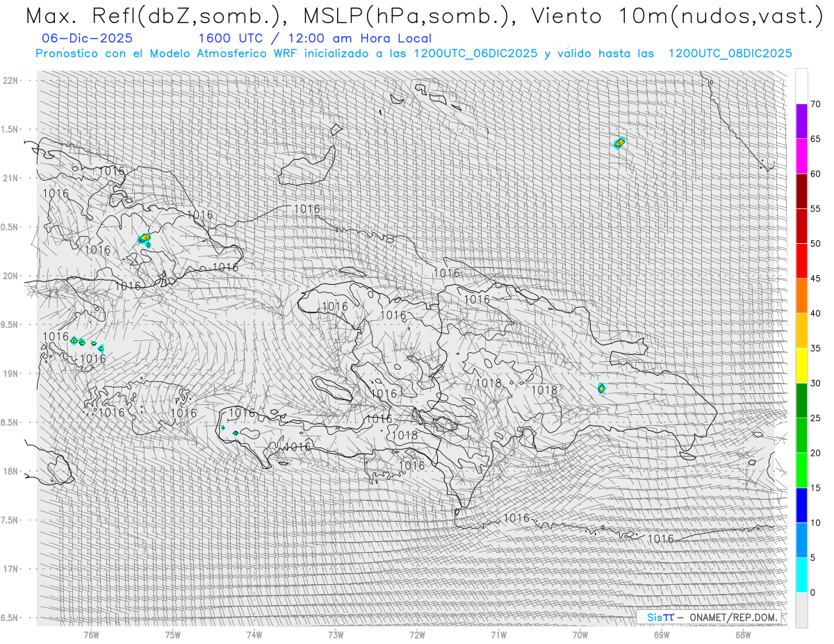Click the 'Pronostico con el Modelo Atmosferico WRF' line
The height and width of the screenshot is (644, 834).
(414, 53)
